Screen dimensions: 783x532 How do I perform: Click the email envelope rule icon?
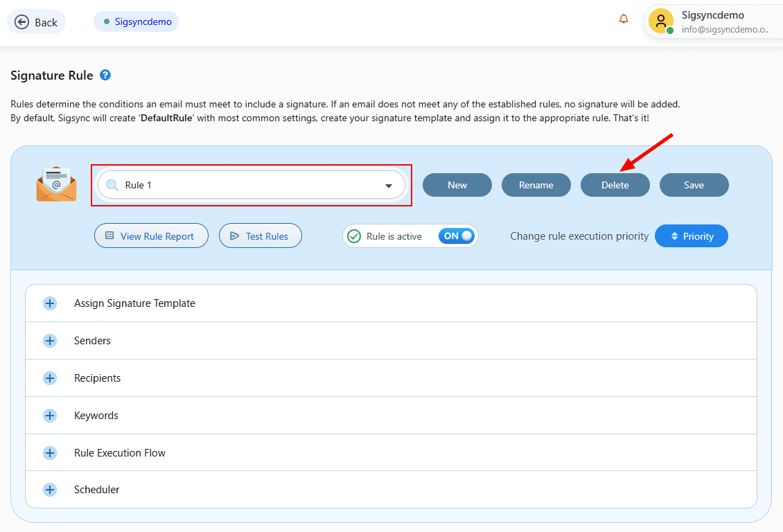(x=56, y=184)
